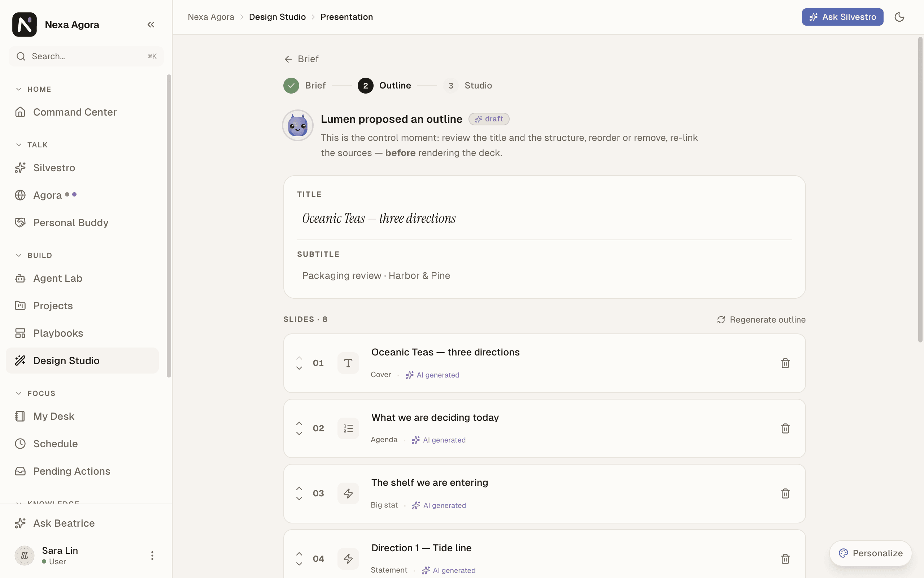Delete slide 04 Direction 1 — Tide line
Viewport: 924px width, 578px height.
point(785,559)
